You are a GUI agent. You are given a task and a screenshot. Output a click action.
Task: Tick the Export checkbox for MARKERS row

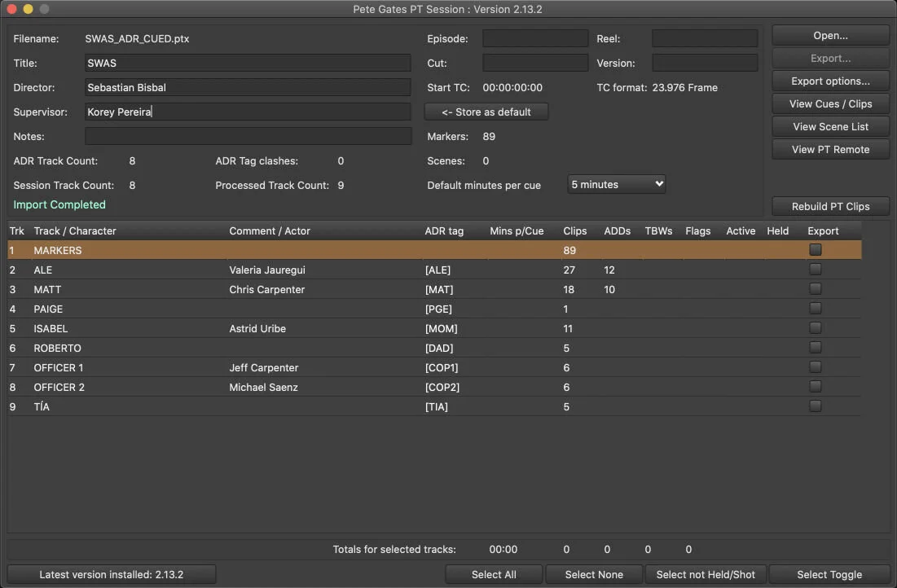(816, 250)
